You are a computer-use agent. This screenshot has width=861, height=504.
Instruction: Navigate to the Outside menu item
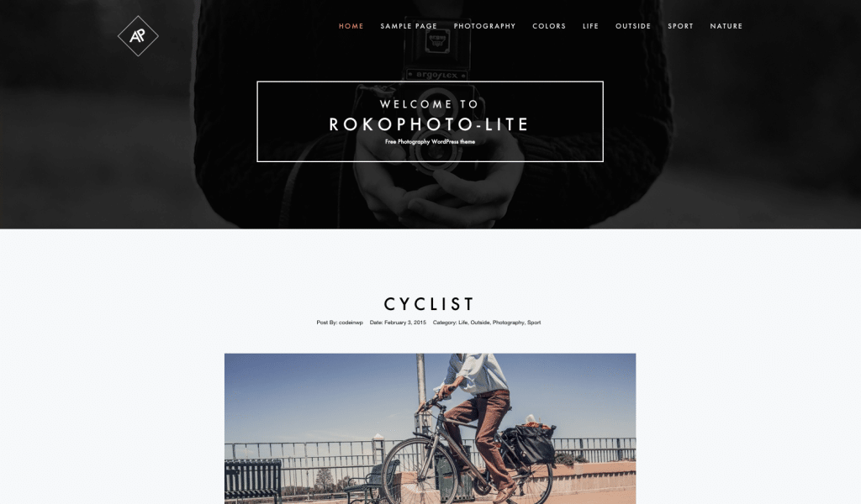[x=632, y=26]
